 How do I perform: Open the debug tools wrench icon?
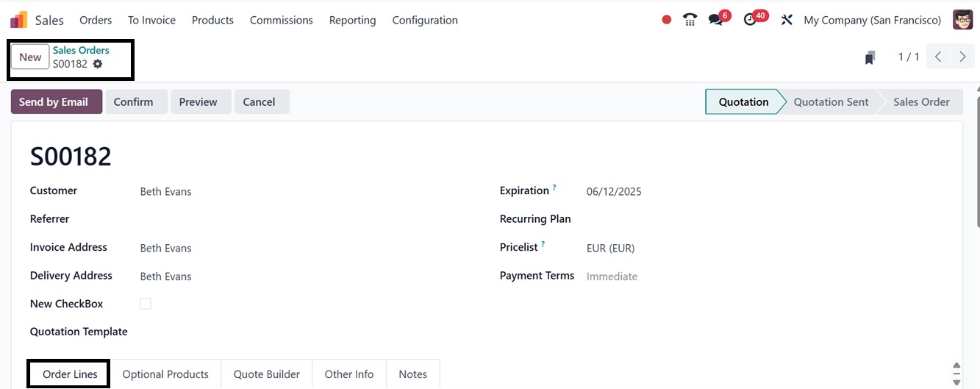pos(787,20)
